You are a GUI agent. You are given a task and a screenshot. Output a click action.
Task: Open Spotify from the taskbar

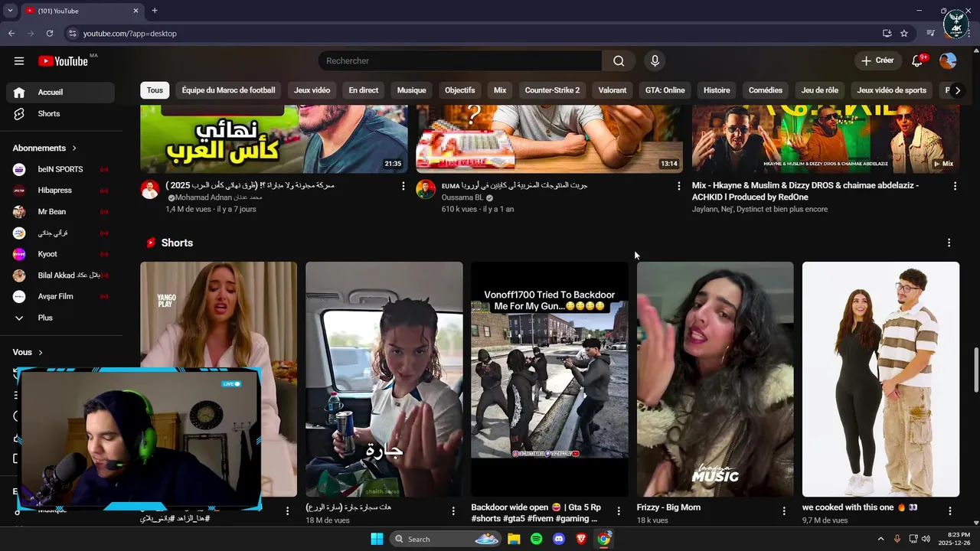[536, 539]
